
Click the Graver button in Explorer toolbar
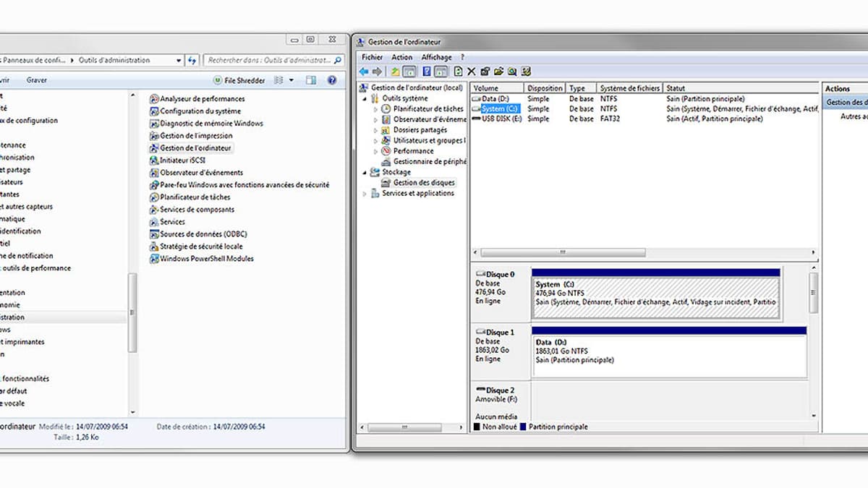37,80
